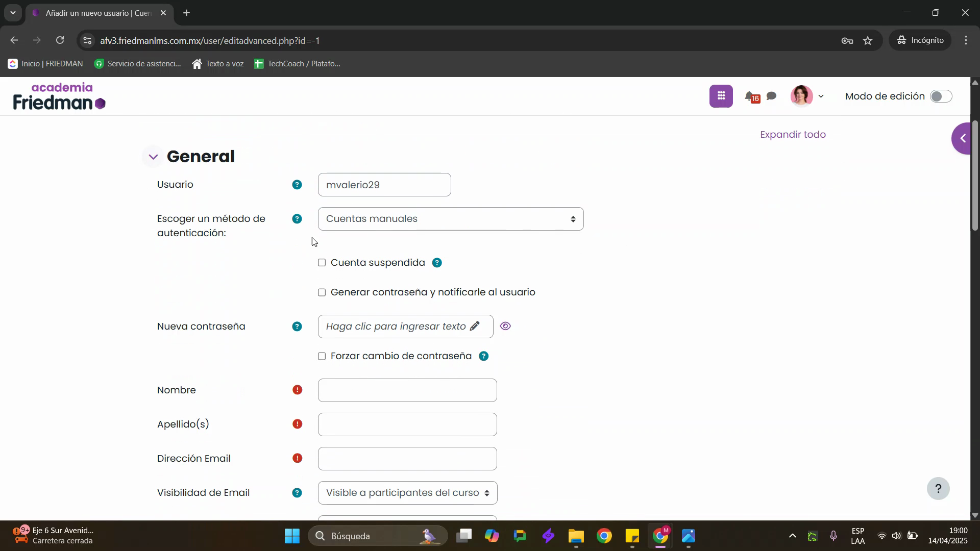The image size is (980, 551).
Task: Click the round help button at bottom right
Action: 938,488
